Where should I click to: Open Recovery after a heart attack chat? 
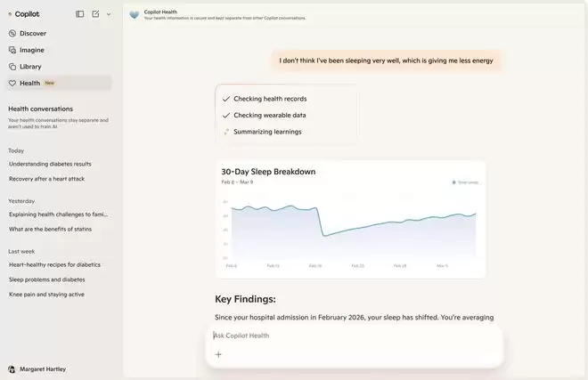[48, 179]
